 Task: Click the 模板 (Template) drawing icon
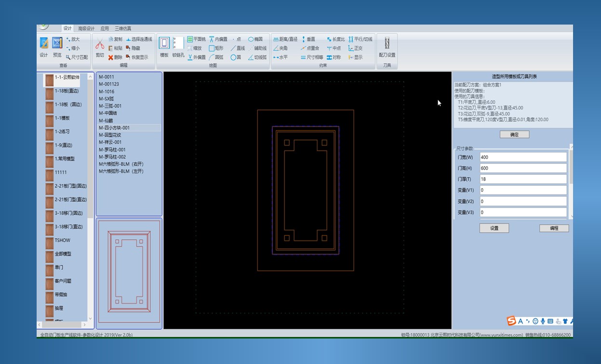(x=164, y=47)
